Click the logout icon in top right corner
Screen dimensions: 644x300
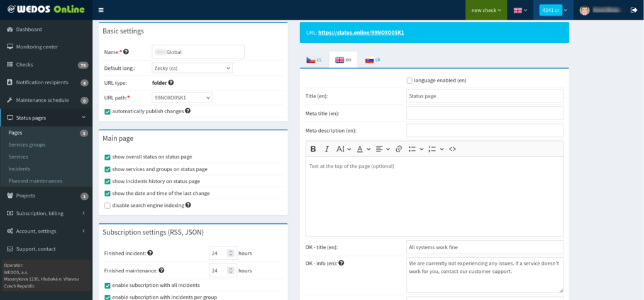(x=633, y=10)
